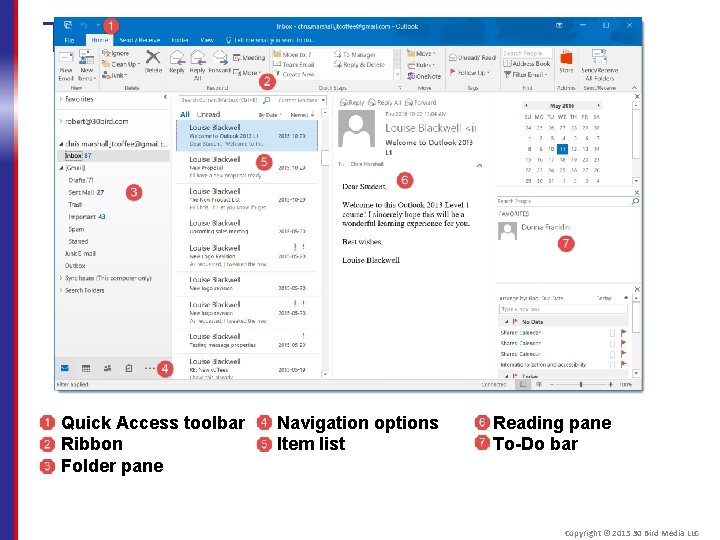This screenshot has height=540, width=720.
Task: Open the By Date sort dropdown
Action: pyautogui.click(x=270, y=115)
